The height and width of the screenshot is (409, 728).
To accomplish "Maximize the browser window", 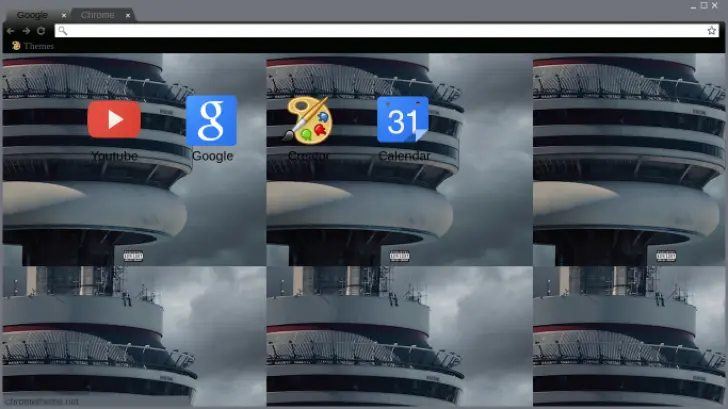I will click(704, 6).
